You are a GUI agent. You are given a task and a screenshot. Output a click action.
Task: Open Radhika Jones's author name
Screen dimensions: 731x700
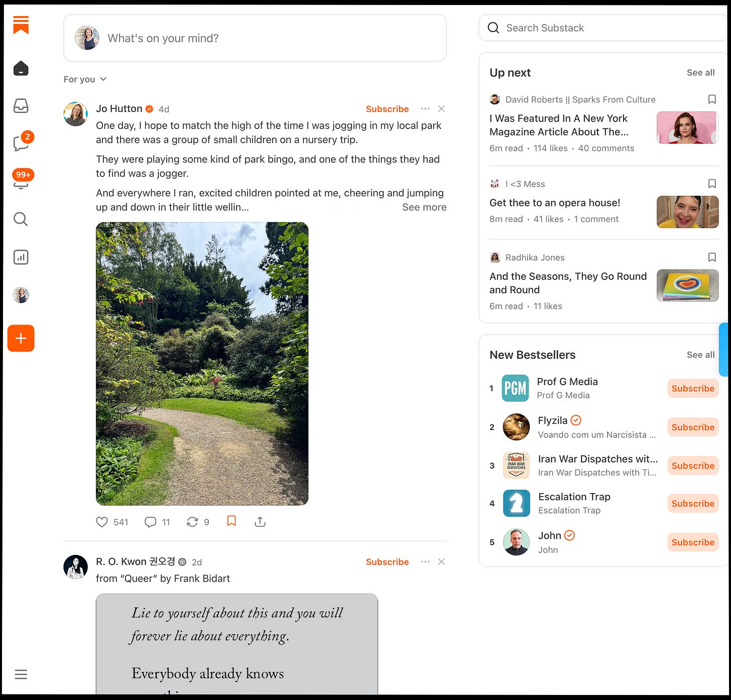click(535, 258)
